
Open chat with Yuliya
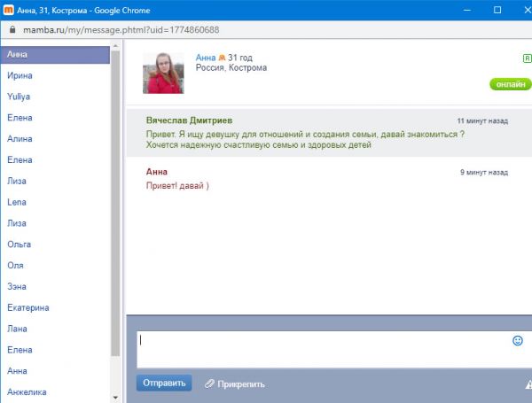click(20, 97)
